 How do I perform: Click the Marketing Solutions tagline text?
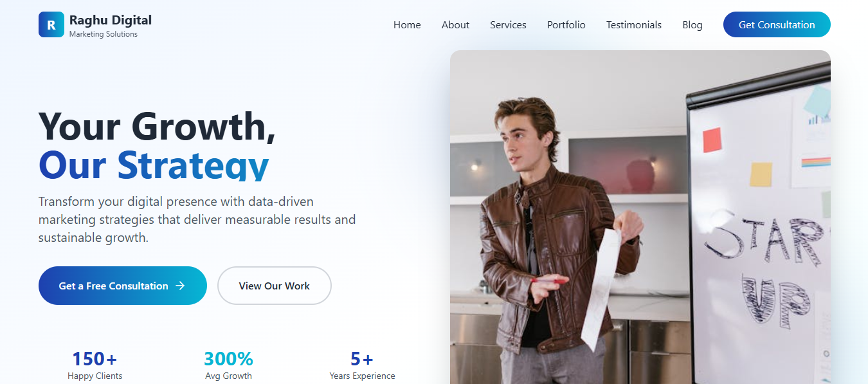pyautogui.click(x=104, y=34)
